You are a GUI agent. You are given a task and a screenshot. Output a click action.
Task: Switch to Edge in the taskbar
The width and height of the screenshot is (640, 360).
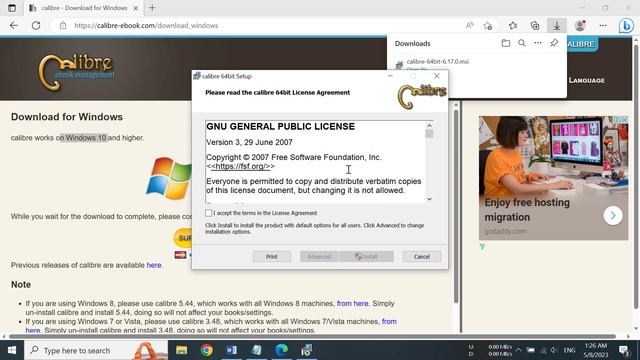(281, 350)
